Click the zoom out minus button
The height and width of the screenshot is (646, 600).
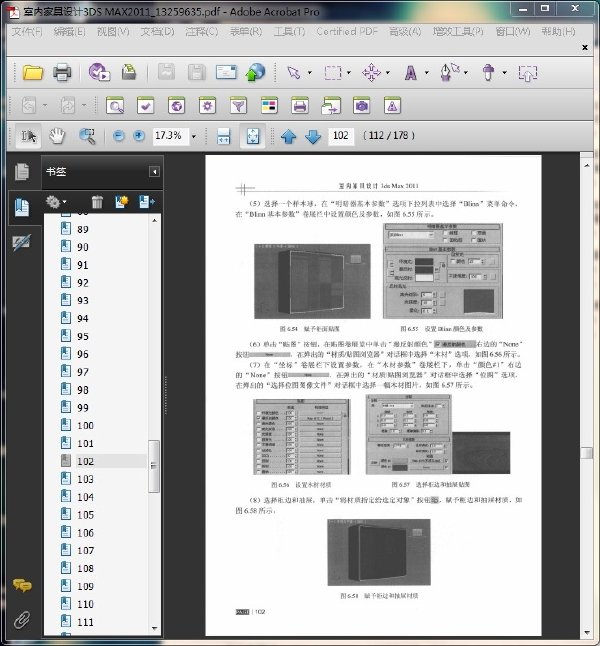[119, 136]
